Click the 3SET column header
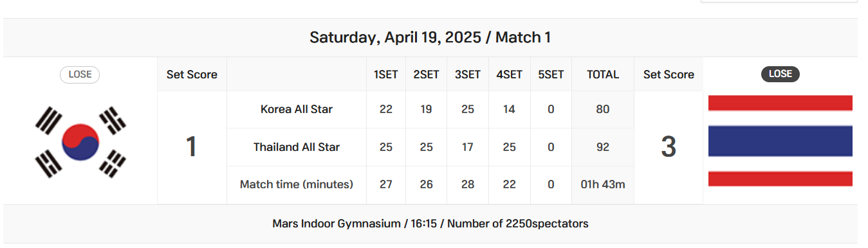 [468, 75]
